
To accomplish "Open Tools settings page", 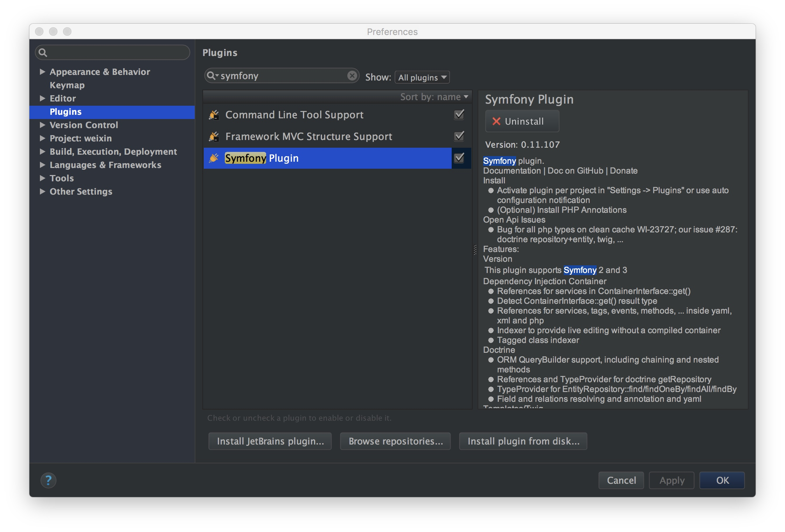I will coord(62,178).
